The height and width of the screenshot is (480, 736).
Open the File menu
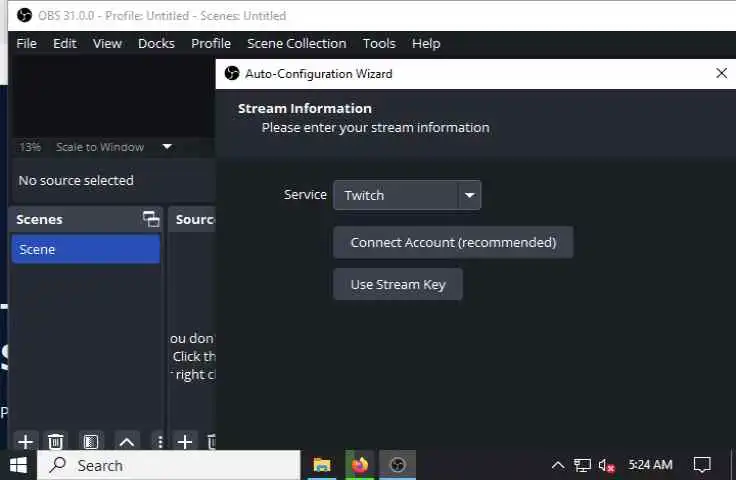coord(26,44)
